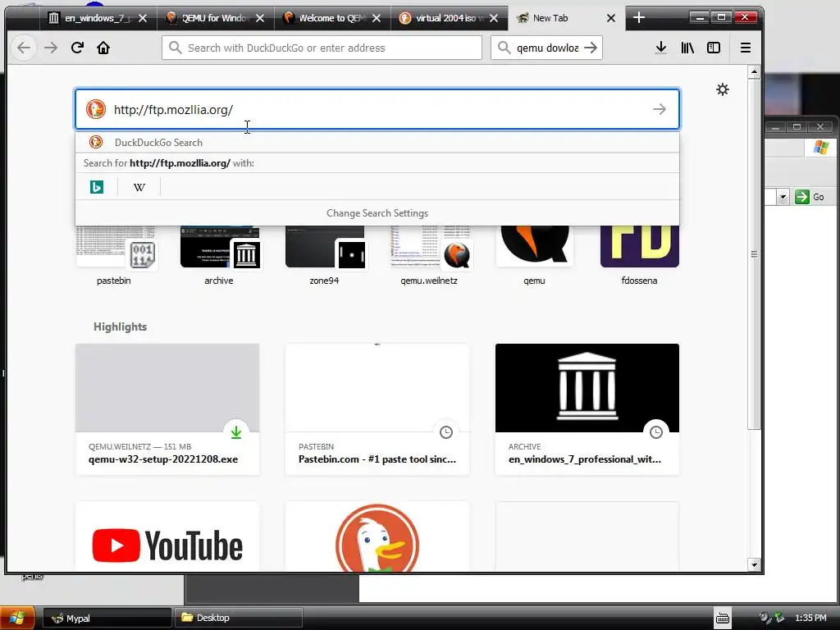Open the DuckDuckGo duck highlight card

pyautogui.click(x=377, y=536)
